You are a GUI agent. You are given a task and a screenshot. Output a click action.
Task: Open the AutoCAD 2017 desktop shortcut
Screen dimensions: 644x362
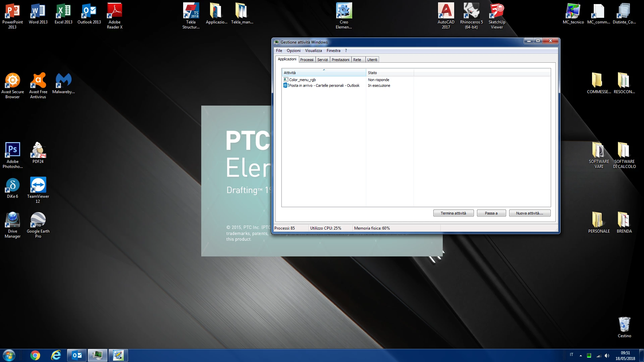click(x=446, y=12)
